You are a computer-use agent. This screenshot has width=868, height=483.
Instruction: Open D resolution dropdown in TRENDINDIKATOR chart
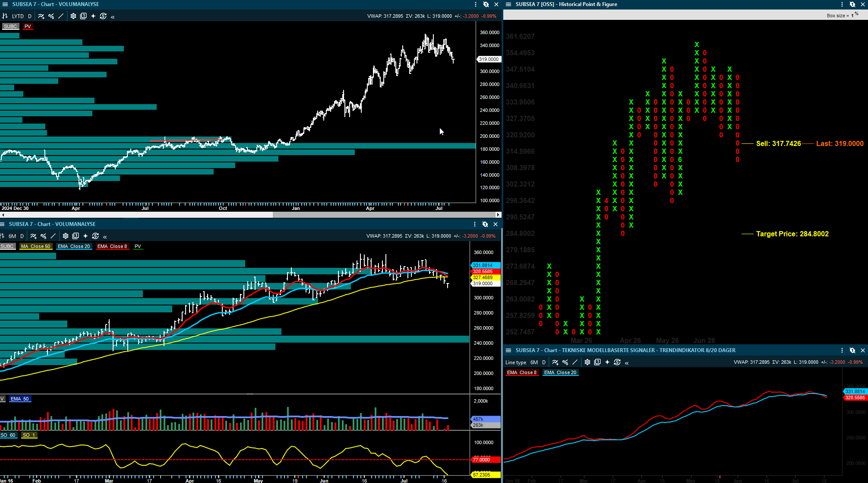point(544,362)
